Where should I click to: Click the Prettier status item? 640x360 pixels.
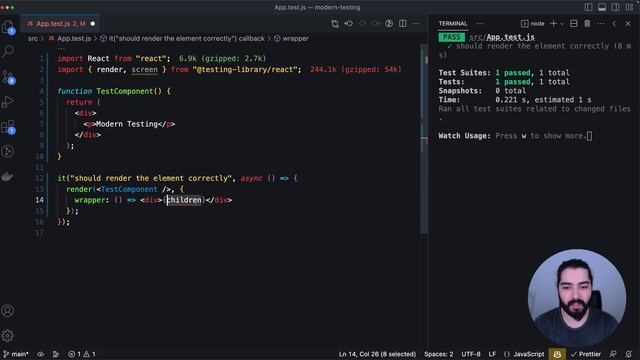(x=586, y=354)
